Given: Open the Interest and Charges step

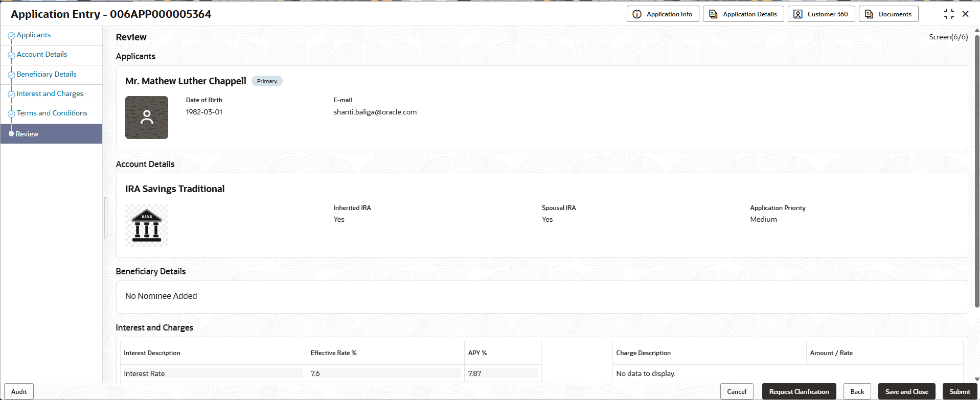Looking at the screenshot, I should [50, 93].
